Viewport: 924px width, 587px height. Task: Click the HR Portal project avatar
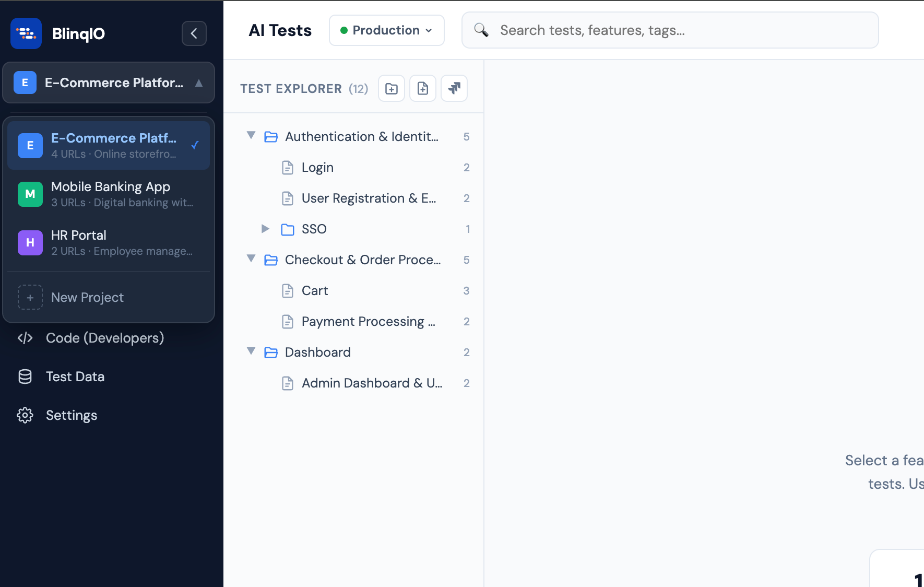(x=30, y=242)
